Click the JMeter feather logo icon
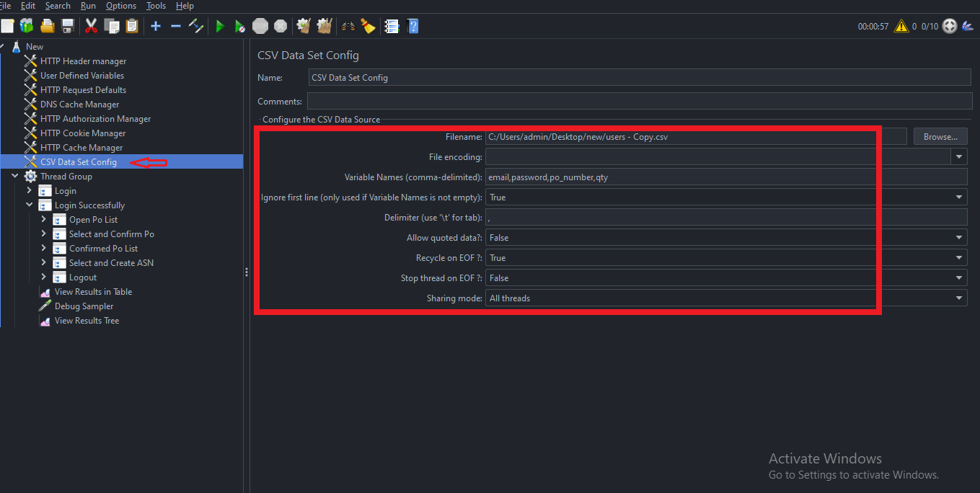The image size is (980, 493). 968,27
